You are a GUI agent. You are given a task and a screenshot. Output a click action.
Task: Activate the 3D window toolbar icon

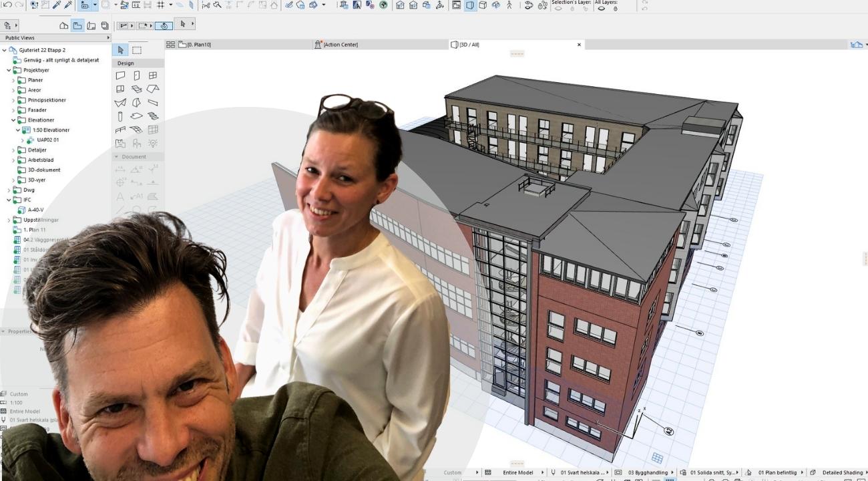point(470,5)
